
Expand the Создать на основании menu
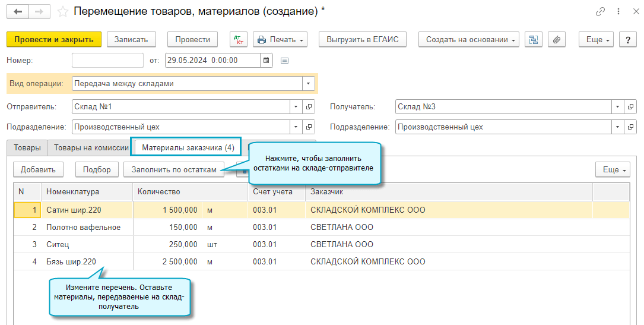(x=469, y=40)
